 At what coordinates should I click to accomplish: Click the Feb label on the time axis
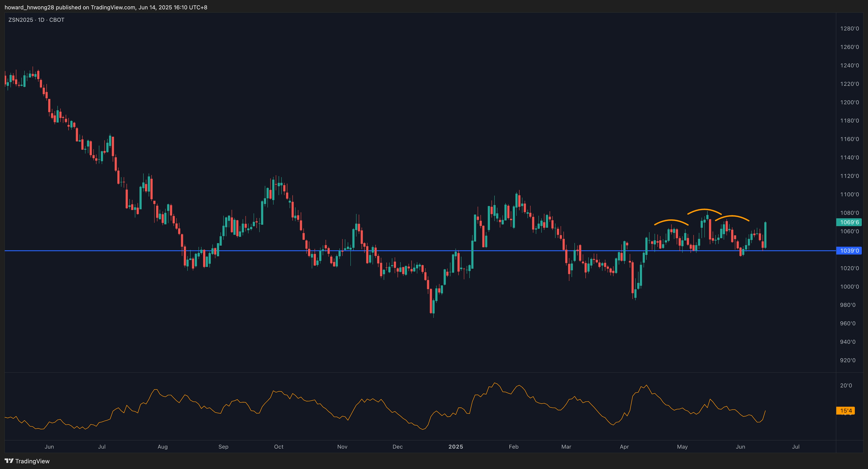click(x=514, y=447)
